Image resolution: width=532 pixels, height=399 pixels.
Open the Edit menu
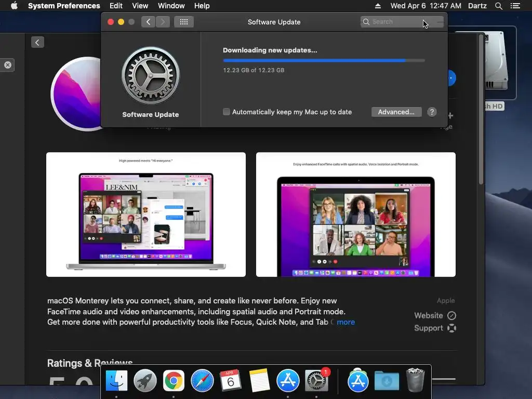click(x=116, y=6)
